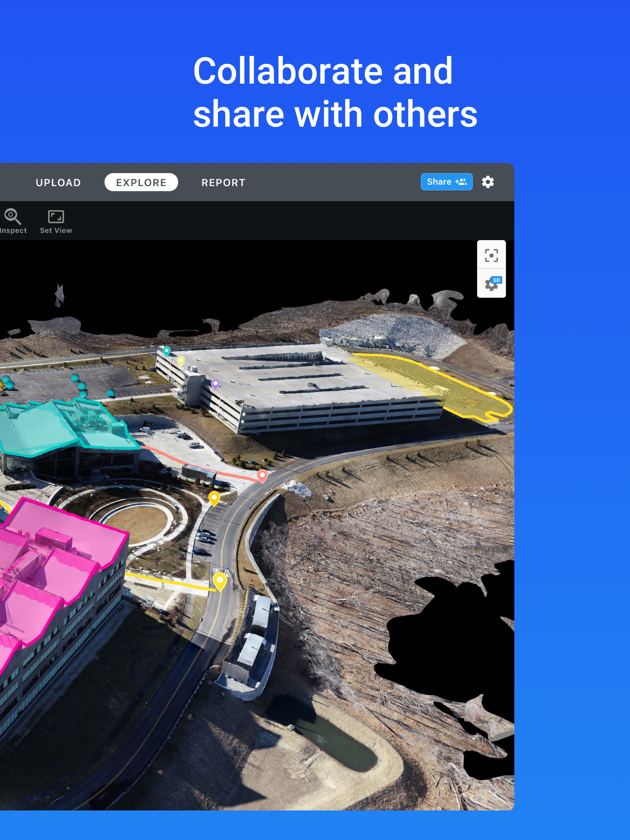The width and height of the screenshot is (630, 840).
Task: Open SD quality settings gear
Action: tap(491, 284)
